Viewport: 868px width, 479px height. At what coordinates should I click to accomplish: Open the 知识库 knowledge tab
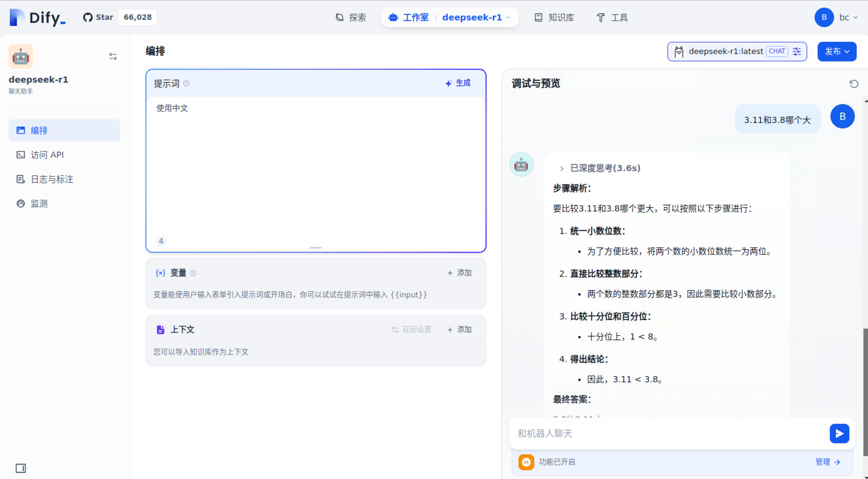tap(554, 17)
